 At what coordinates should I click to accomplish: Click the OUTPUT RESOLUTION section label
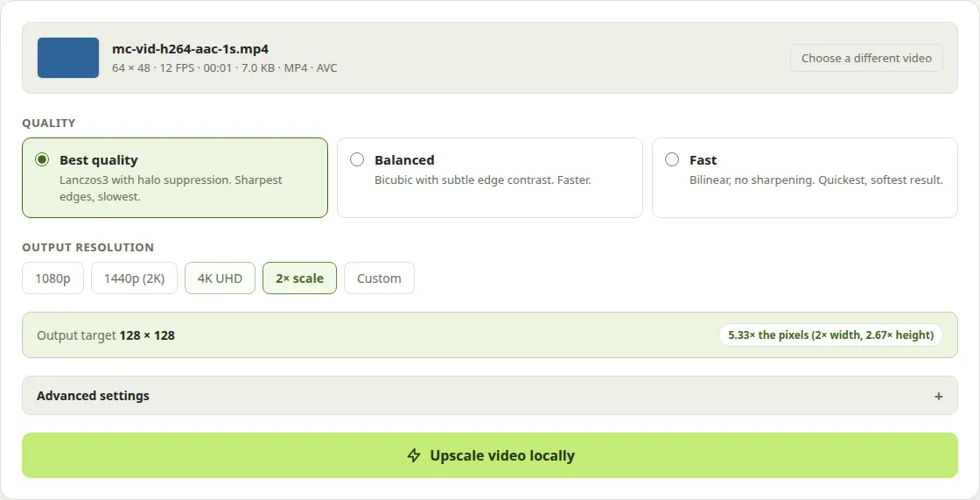88,247
